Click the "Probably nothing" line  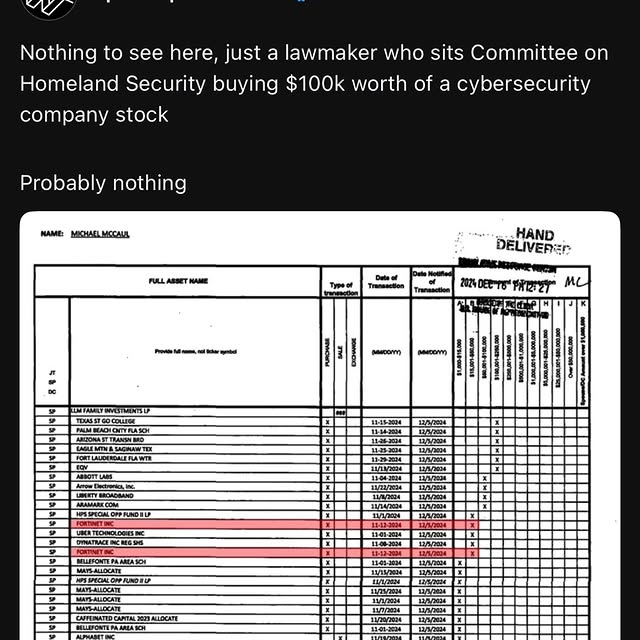click(103, 183)
